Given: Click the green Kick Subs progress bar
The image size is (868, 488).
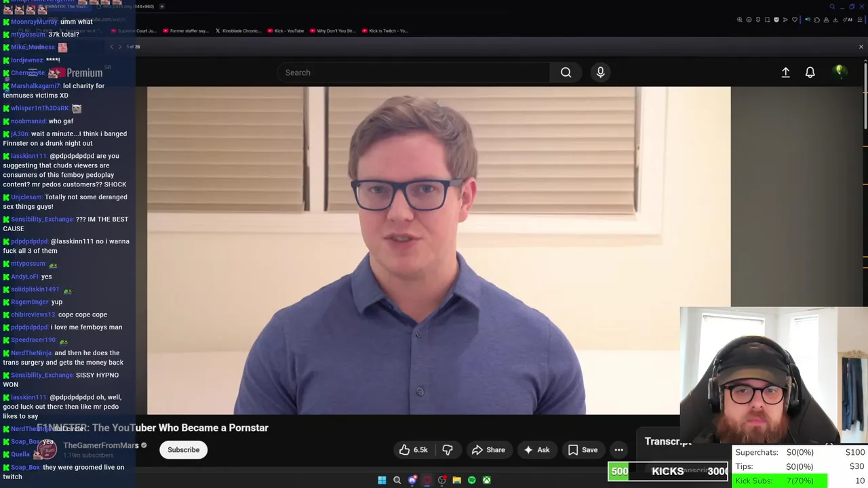Looking at the screenshot, I should click(781, 481).
